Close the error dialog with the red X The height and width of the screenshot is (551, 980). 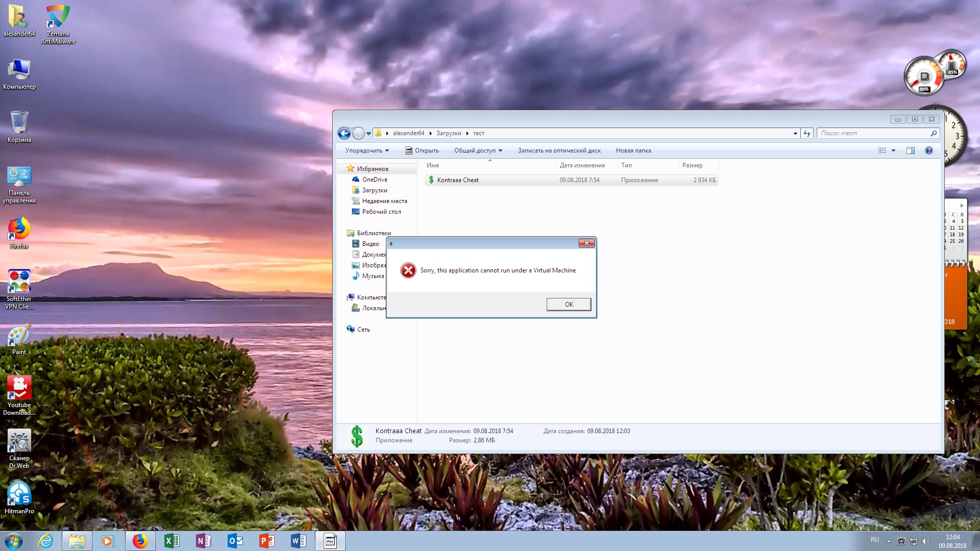586,243
